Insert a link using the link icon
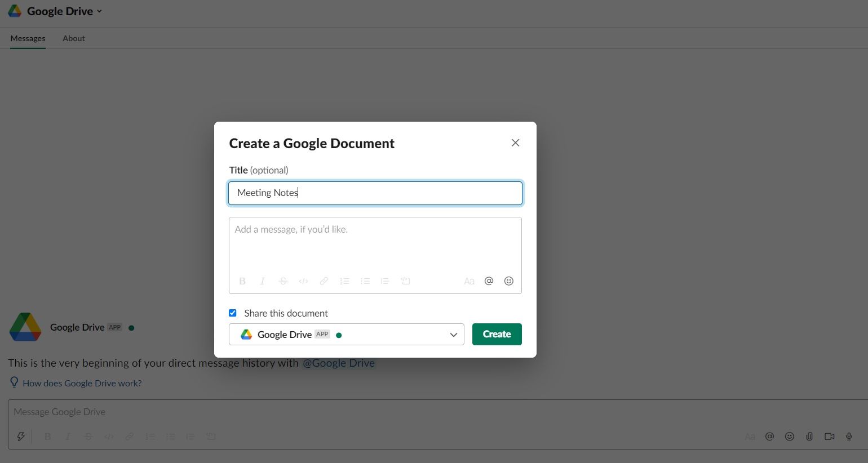 [324, 281]
